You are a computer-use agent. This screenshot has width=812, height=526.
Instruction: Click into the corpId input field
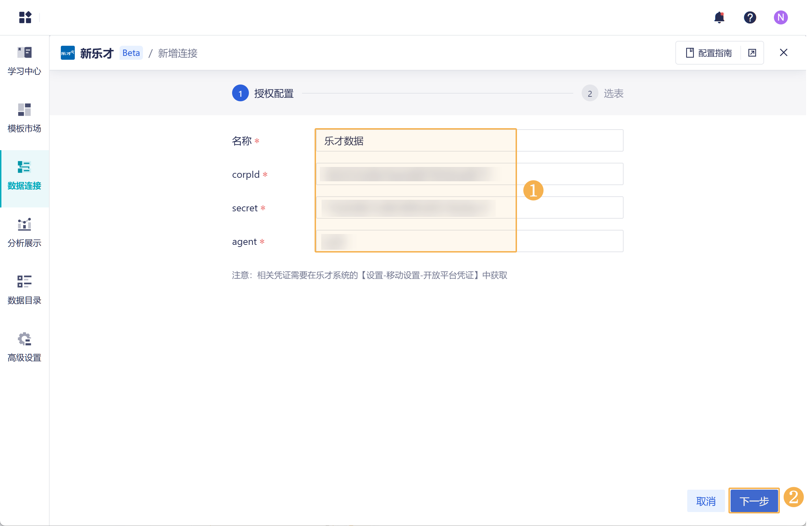(x=469, y=174)
